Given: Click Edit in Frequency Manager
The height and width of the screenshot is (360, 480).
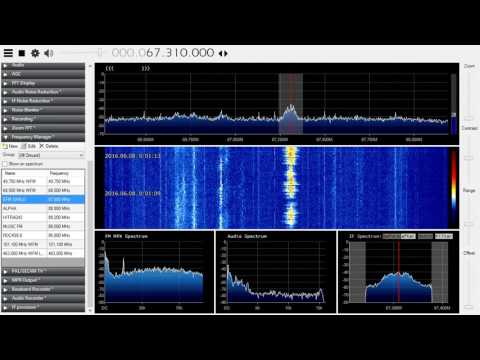Looking at the screenshot, I should pyautogui.click(x=29, y=146).
